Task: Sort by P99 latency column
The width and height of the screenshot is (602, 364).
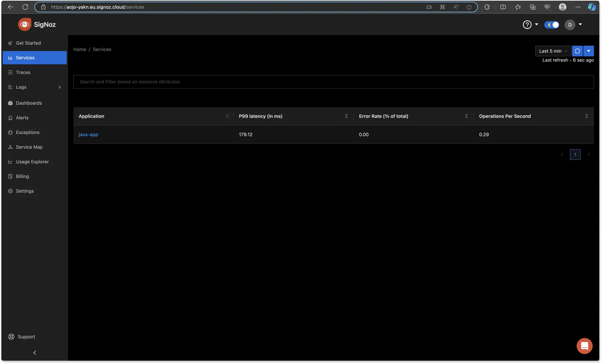Action: (346, 116)
